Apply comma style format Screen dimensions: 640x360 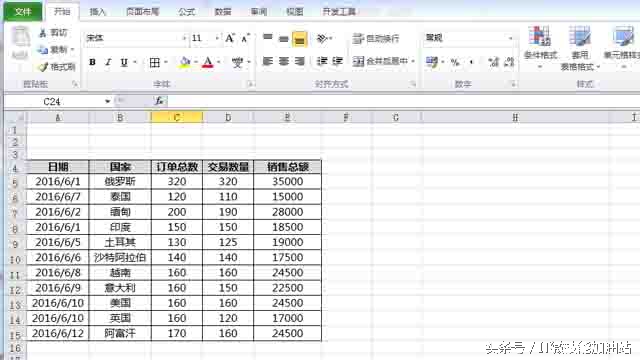tap(471, 62)
